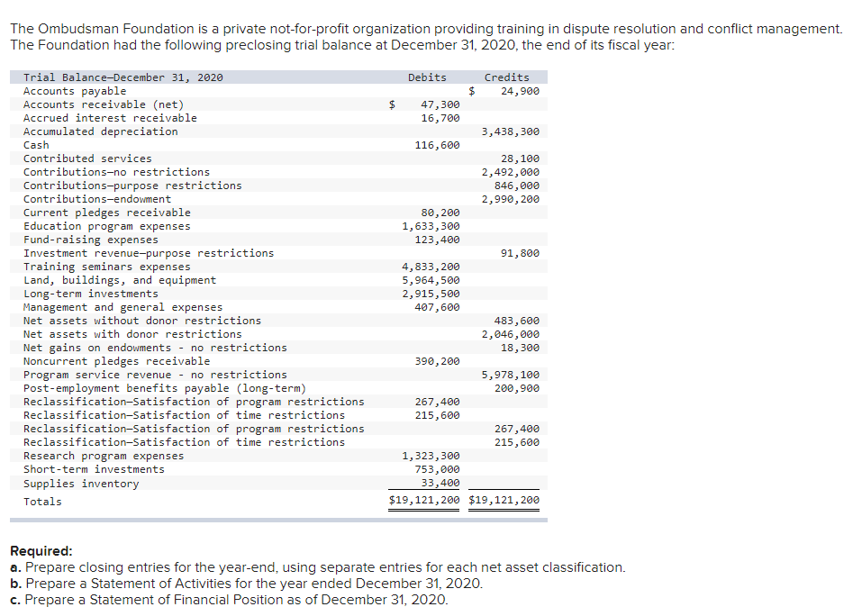Select the 18,300 credit amount
Viewport: 862px width, 616px height.
[520, 348]
